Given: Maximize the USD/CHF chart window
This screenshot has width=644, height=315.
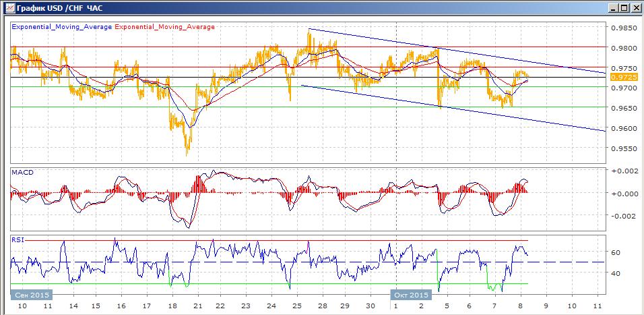Looking at the screenshot, I should pos(624,7).
